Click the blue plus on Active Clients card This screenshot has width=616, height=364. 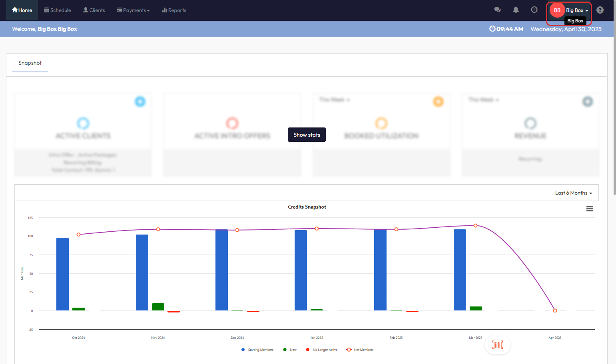pyautogui.click(x=140, y=101)
